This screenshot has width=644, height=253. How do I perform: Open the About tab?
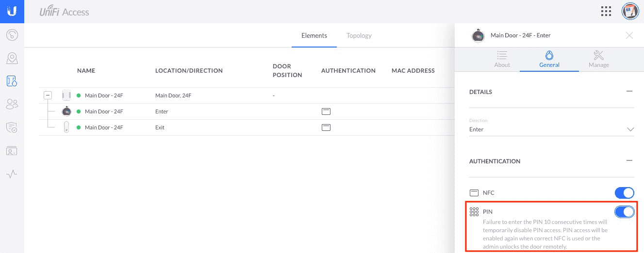[502, 59]
